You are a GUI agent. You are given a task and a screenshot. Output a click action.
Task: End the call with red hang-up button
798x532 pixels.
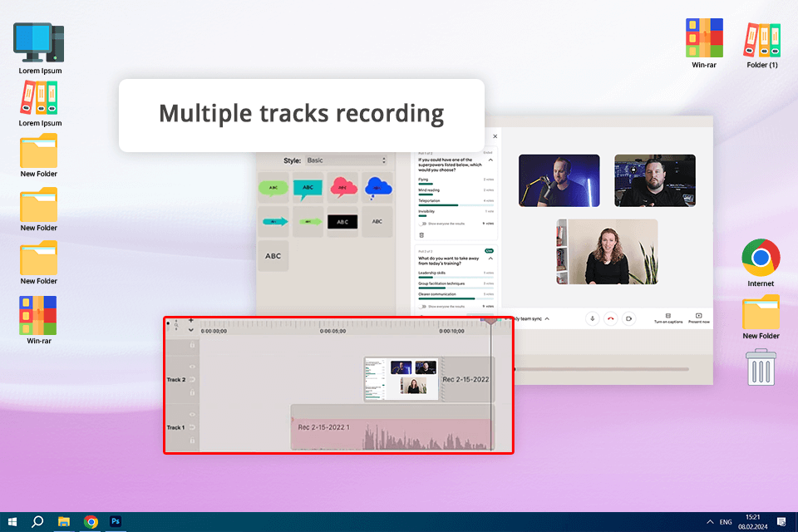611,318
